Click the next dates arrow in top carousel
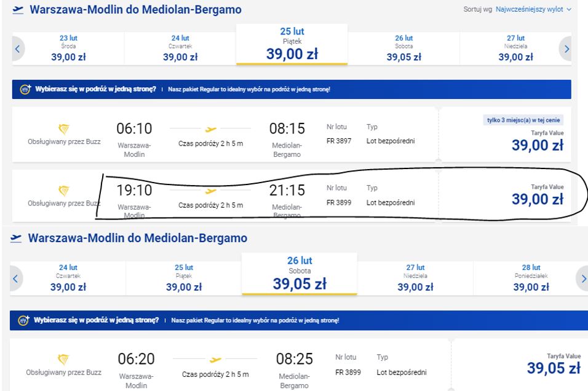The height and width of the screenshot is (391, 588). pyautogui.click(x=566, y=49)
